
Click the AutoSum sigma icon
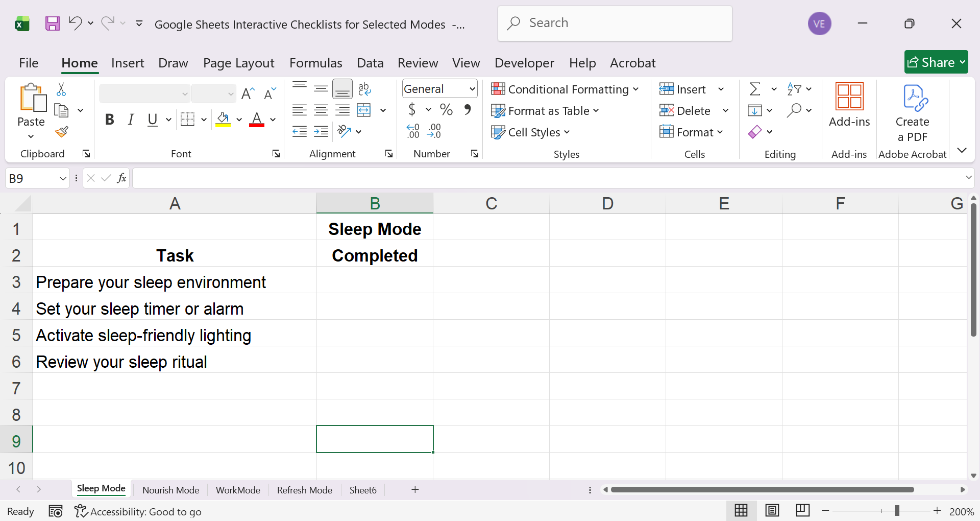coord(754,89)
